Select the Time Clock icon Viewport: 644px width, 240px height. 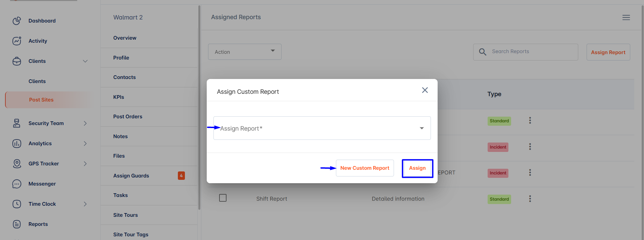[x=17, y=204]
